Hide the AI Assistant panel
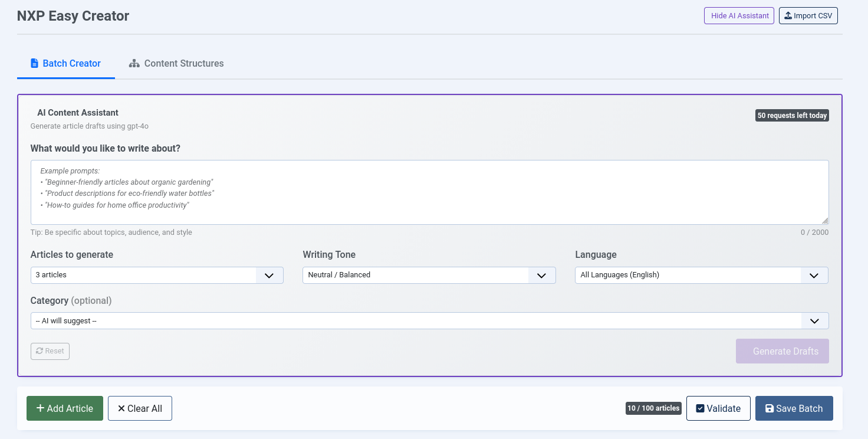 [739, 16]
